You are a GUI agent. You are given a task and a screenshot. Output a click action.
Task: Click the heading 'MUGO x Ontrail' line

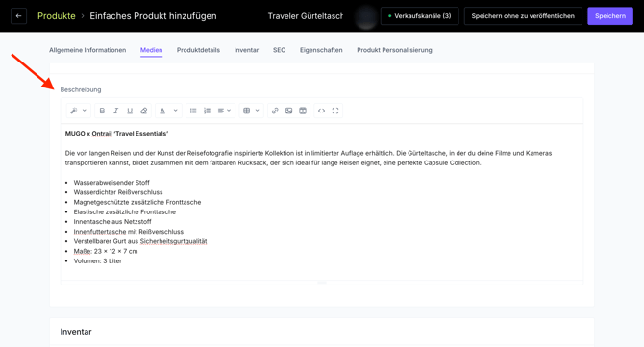click(x=116, y=134)
